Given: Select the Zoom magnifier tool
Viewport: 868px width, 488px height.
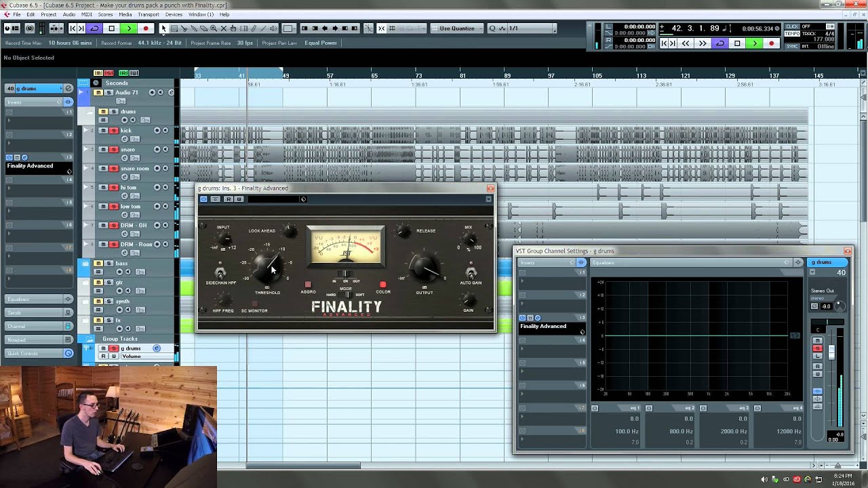Looking at the screenshot, I should coord(214,28).
